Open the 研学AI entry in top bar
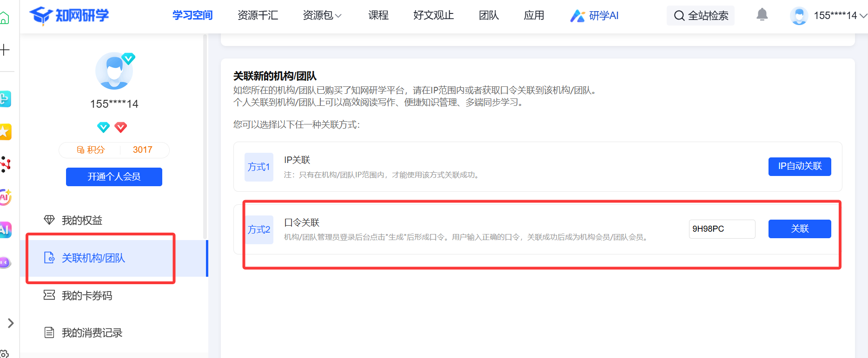This screenshot has width=868, height=358. point(595,16)
